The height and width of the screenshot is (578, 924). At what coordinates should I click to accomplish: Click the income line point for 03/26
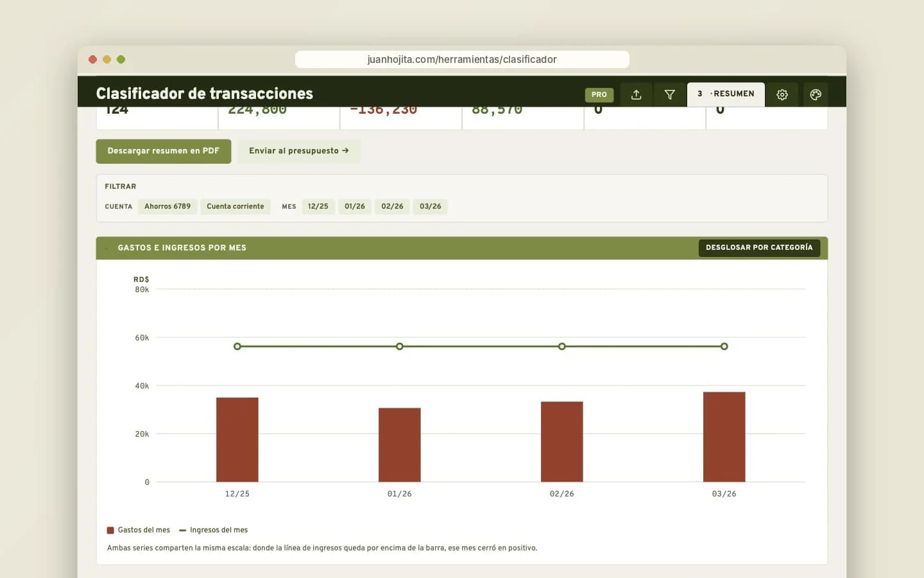724,347
